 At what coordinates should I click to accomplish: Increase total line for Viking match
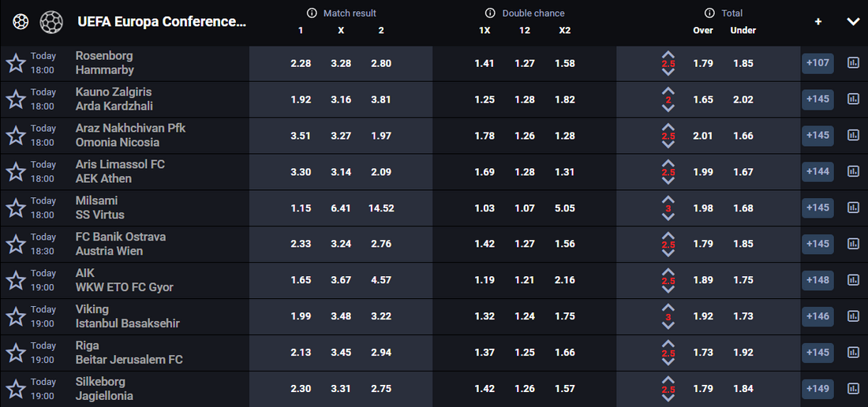[668, 308]
